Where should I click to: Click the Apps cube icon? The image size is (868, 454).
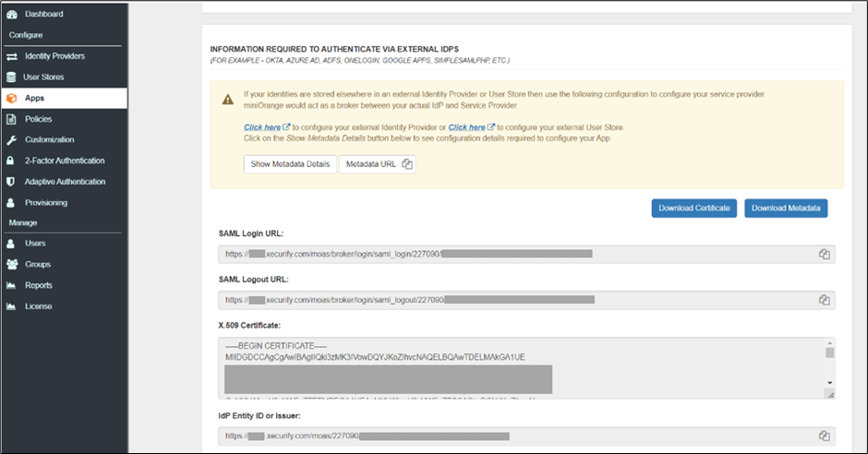tap(11, 98)
